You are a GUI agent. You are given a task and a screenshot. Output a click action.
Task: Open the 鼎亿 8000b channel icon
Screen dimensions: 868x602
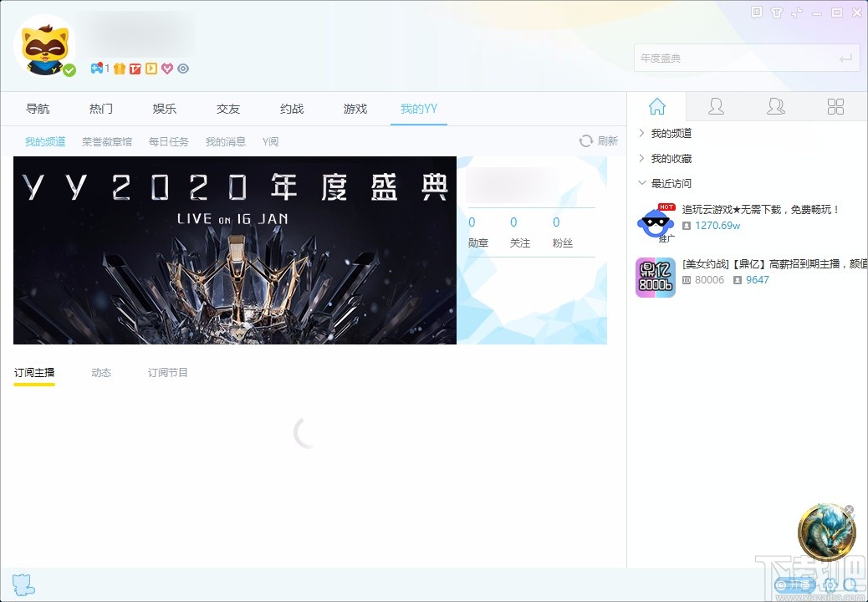tap(656, 278)
